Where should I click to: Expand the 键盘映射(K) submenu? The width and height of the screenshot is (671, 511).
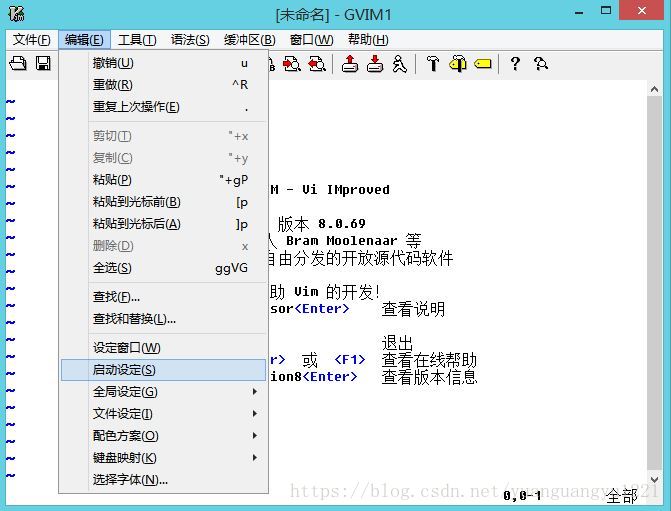(163, 458)
